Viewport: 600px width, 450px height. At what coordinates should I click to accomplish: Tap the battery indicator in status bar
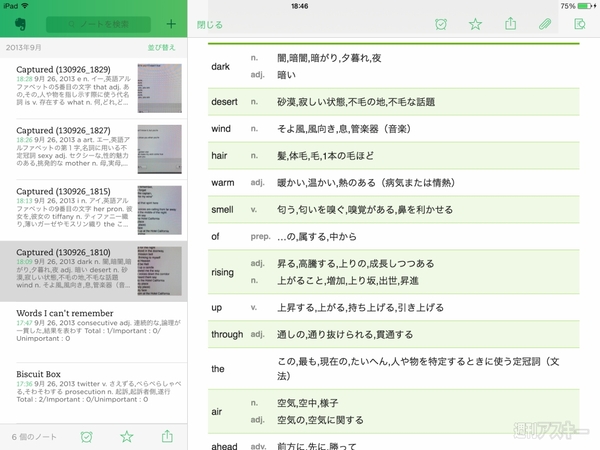(585, 6)
